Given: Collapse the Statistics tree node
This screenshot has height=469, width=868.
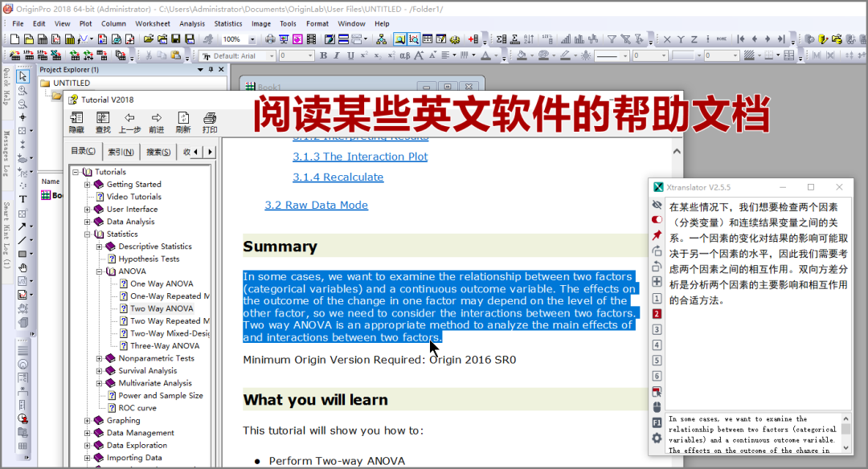Looking at the screenshot, I should pyautogui.click(x=87, y=234).
